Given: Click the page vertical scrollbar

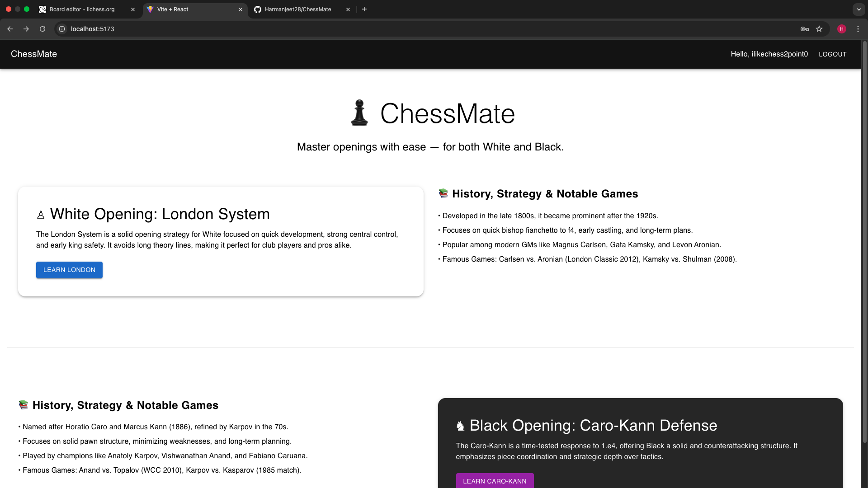Looking at the screenshot, I should tap(864, 242).
